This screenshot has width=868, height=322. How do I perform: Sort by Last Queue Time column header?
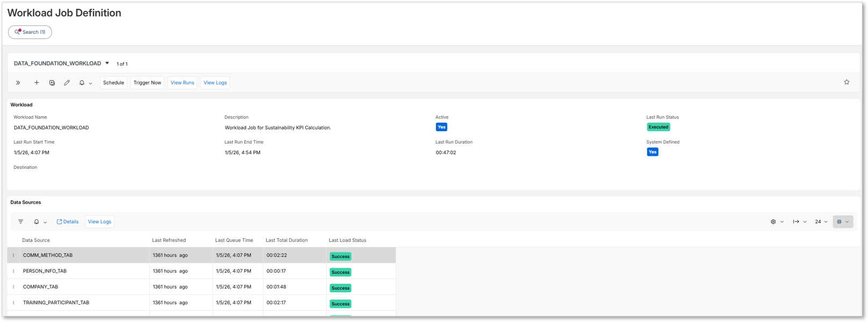coord(234,240)
